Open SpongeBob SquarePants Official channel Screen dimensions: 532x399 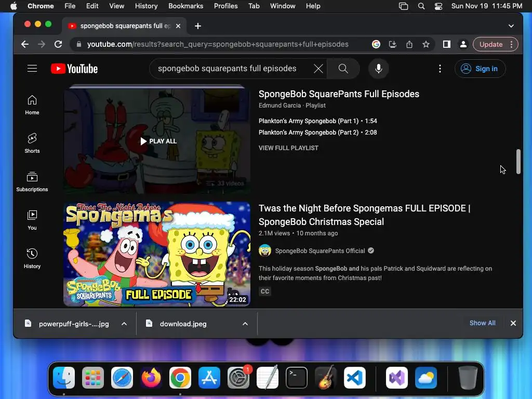coord(320,251)
